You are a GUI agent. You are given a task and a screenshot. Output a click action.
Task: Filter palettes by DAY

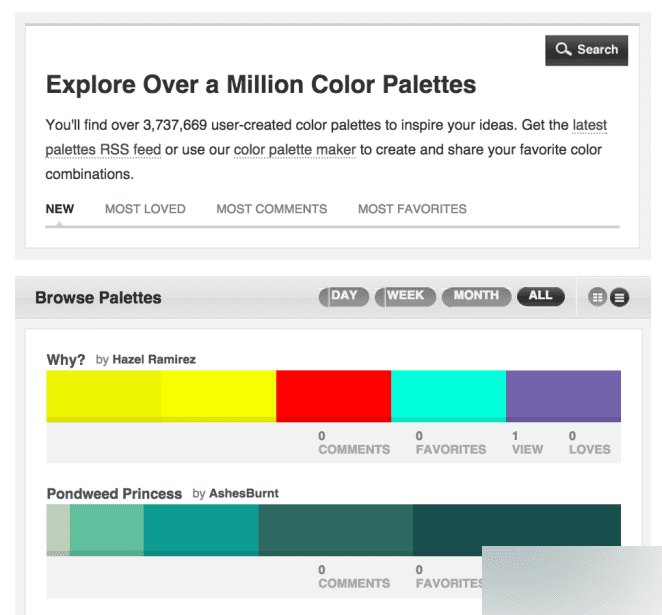tap(343, 296)
